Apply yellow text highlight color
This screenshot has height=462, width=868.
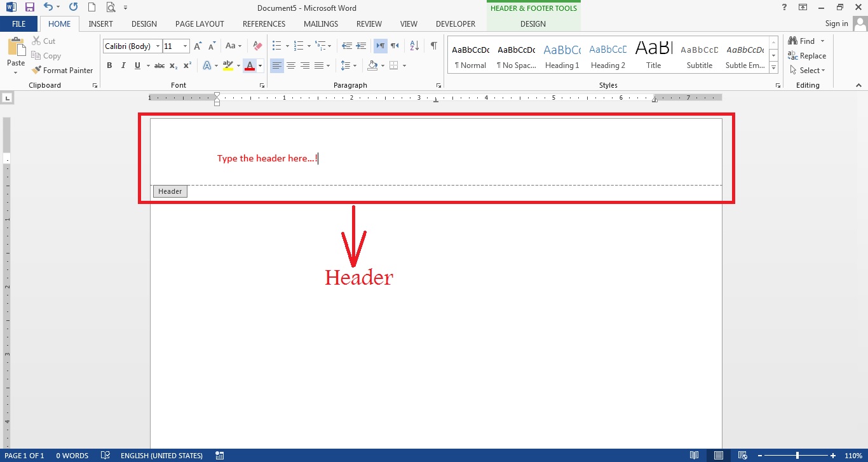[x=227, y=65]
